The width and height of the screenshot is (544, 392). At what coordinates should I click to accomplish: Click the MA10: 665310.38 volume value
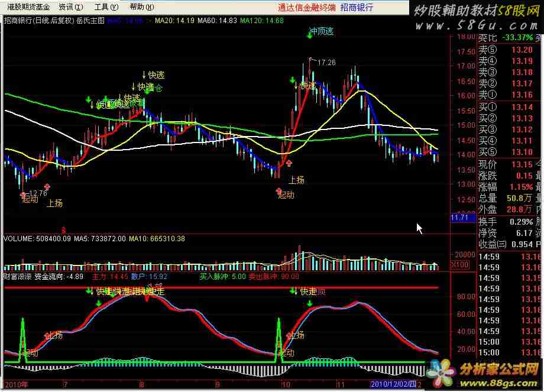pyautogui.click(x=157, y=239)
